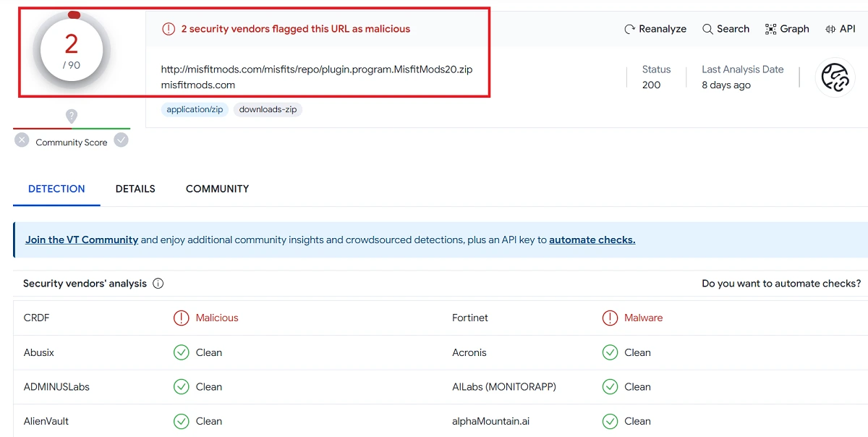Switch to the COMMUNITY tab
This screenshot has width=868, height=437.
[x=217, y=189]
